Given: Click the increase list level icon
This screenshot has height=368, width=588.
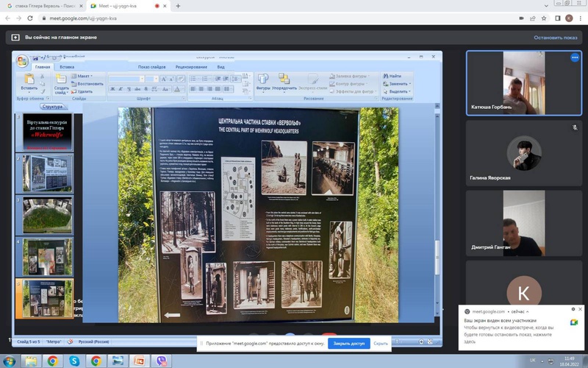Looking at the screenshot, I should 226,79.
